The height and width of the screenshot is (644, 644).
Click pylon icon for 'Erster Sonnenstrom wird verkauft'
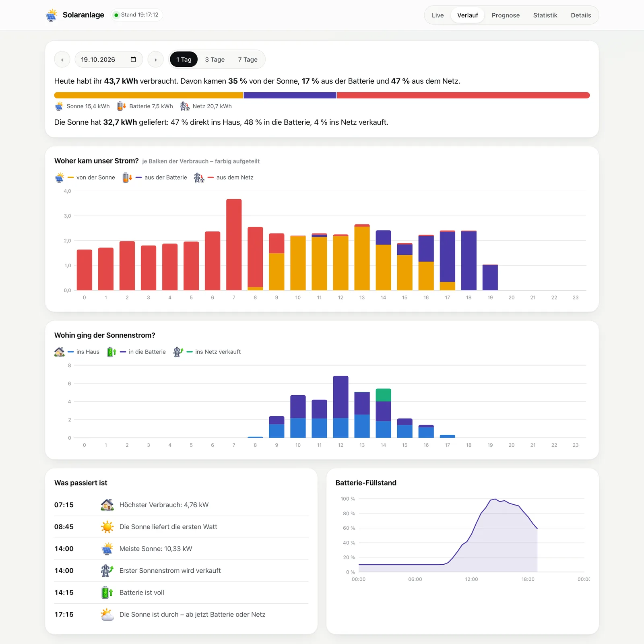tap(107, 570)
